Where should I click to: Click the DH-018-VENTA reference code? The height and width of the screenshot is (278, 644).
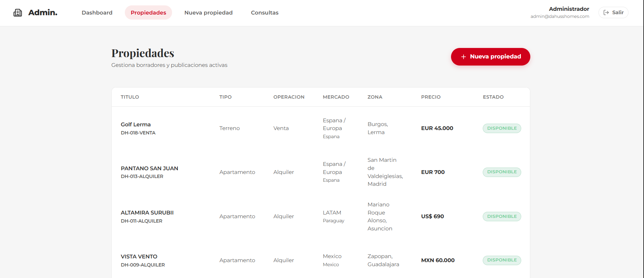pos(138,133)
